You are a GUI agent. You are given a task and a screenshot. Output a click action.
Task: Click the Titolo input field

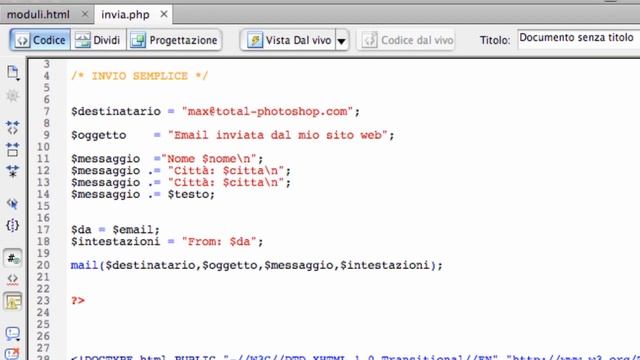click(x=578, y=39)
